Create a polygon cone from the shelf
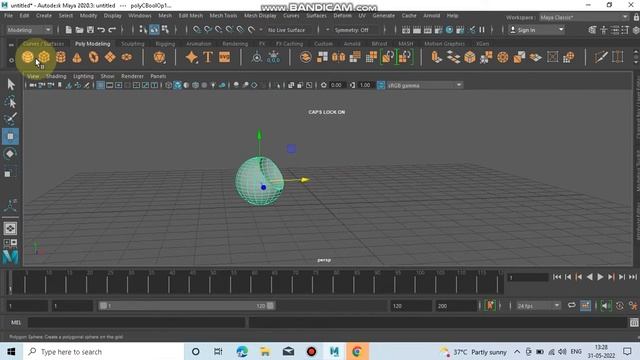This screenshot has width=640, height=360. [x=77, y=57]
